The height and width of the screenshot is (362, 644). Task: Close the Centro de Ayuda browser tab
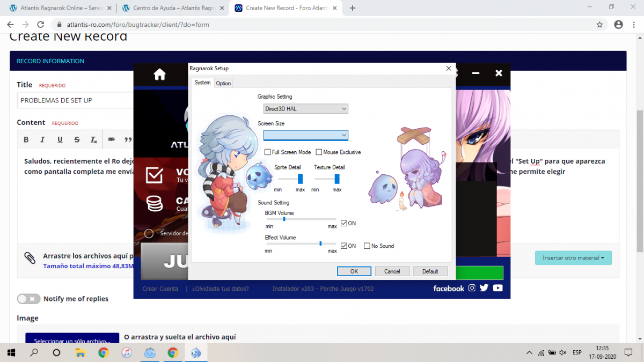[221, 8]
